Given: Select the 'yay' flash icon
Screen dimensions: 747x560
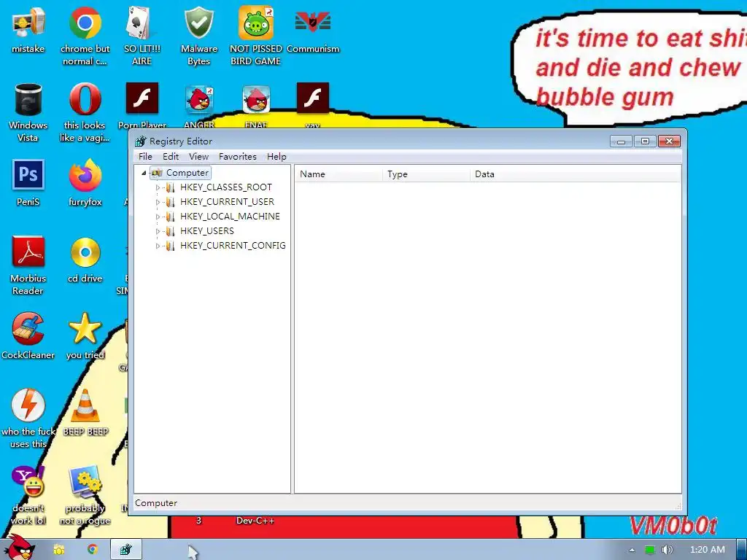Looking at the screenshot, I should click(313, 106).
